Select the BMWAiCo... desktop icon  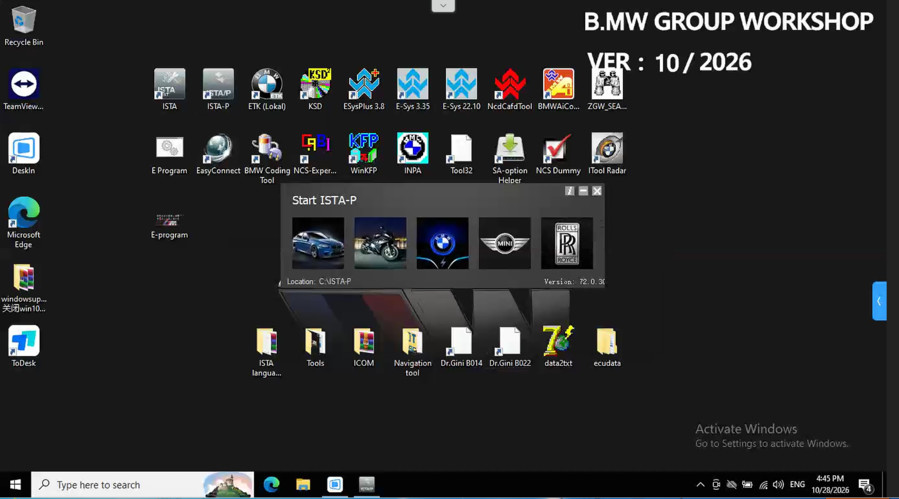pos(558,84)
